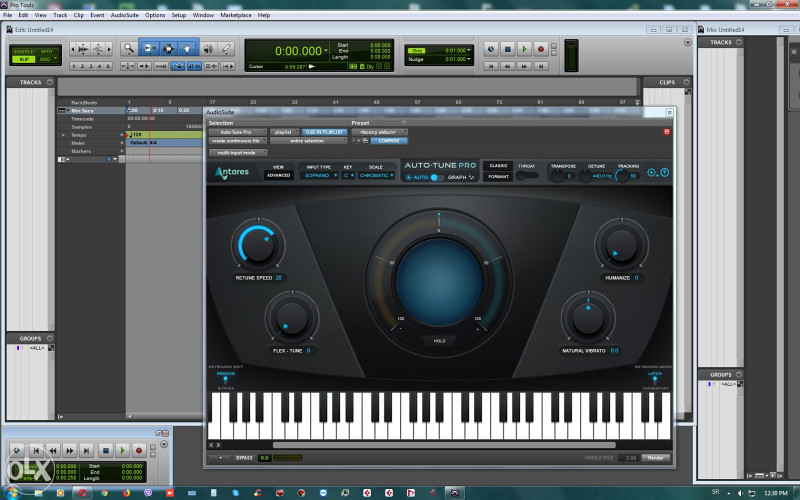Select the Grabber hand tool
Image resolution: width=800 pixels, height=500 pixels.
pos(187,48)
